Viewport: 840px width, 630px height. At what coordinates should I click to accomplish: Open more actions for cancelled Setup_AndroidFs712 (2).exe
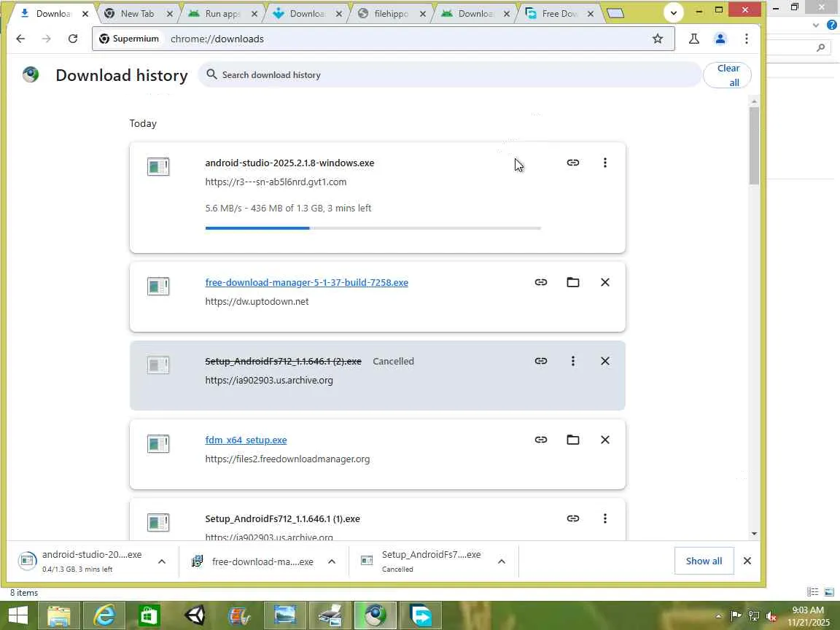[572, 360]
